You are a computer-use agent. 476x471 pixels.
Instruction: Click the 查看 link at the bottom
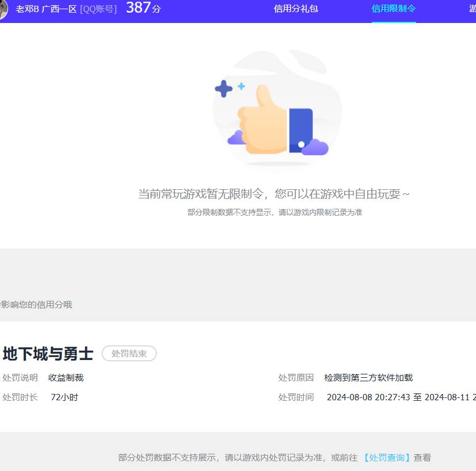(422, 457)
